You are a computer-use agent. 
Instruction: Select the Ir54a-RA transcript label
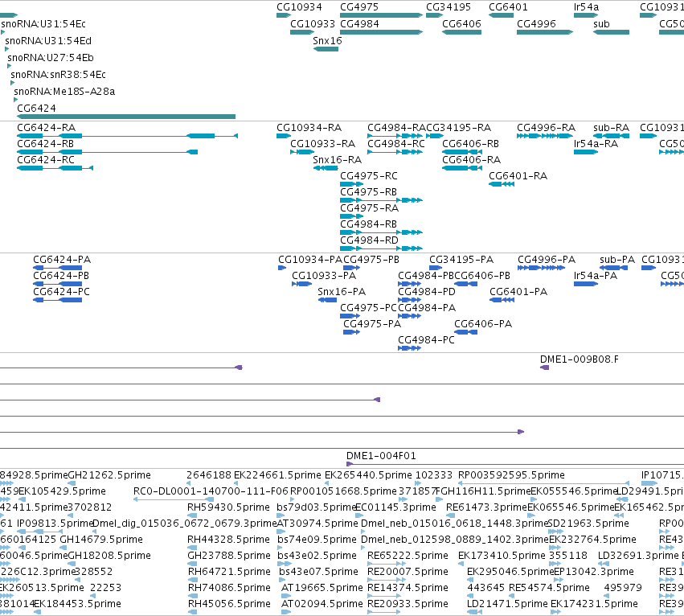pos(596,144)
